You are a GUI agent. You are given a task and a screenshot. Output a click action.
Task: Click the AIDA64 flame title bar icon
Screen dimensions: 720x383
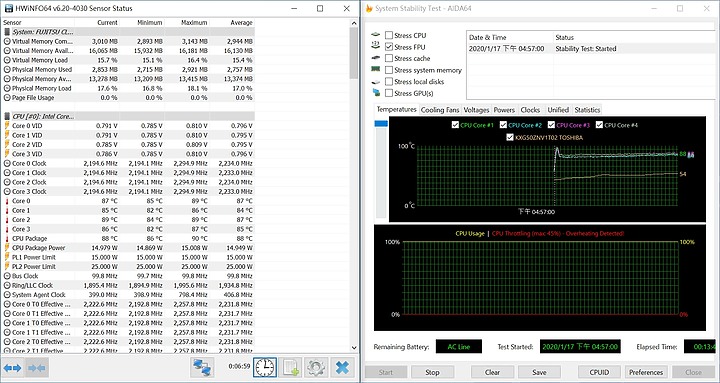[x=369, y=8]
